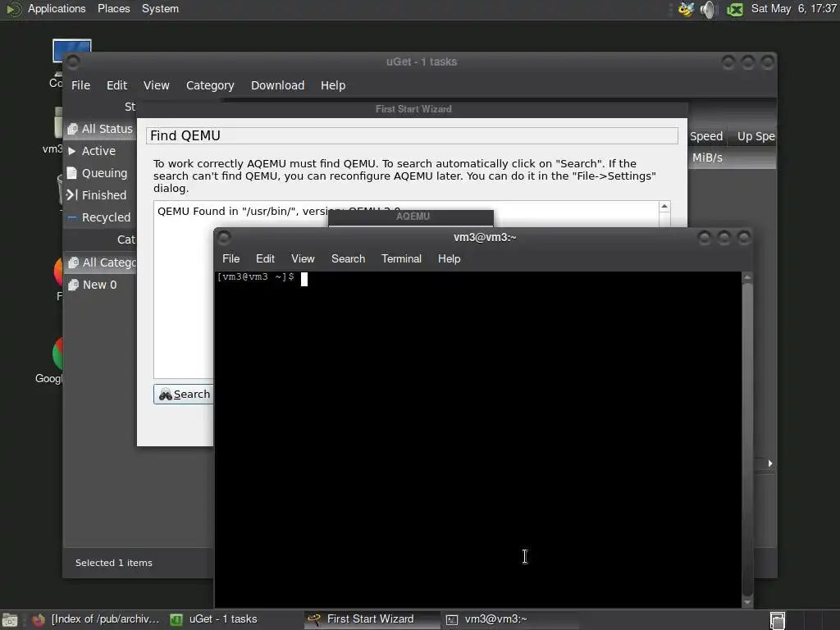Click the Selected 1 items status text
The height and width of the screenshot is (630, 840).
click(113, 563)
